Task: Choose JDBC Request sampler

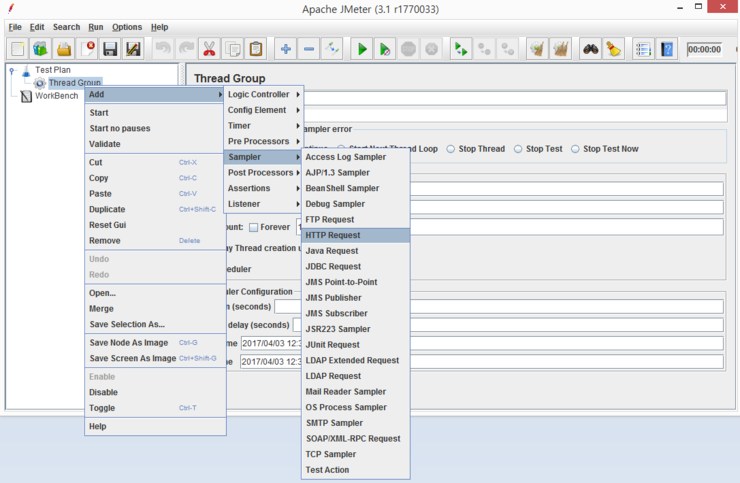Action: tap(356, 266)
